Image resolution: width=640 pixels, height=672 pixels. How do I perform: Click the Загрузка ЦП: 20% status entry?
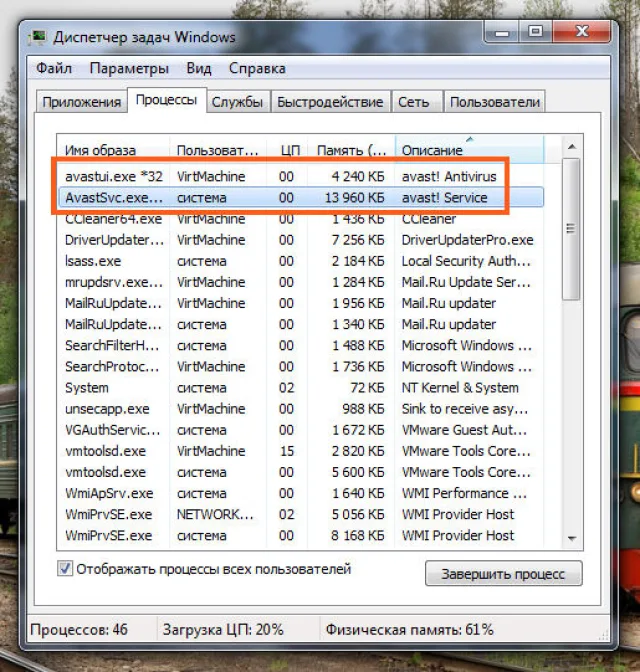tap(223, 630)
